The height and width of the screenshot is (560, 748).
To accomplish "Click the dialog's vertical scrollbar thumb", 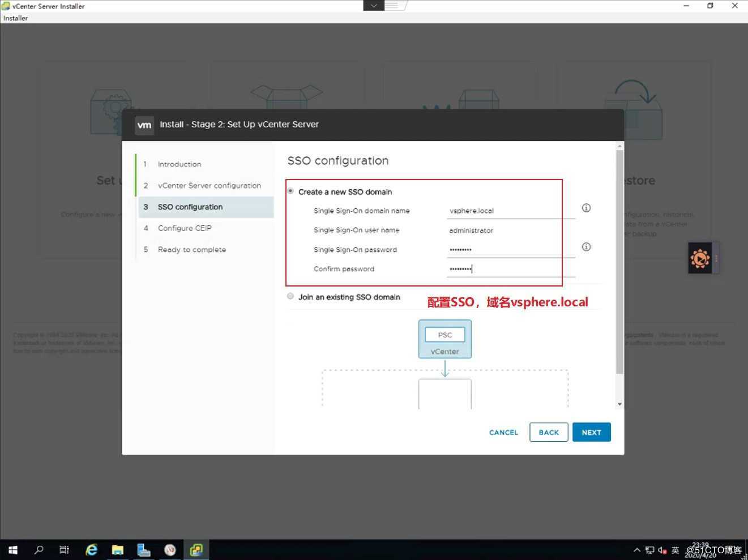I will (x=619, y=262).
